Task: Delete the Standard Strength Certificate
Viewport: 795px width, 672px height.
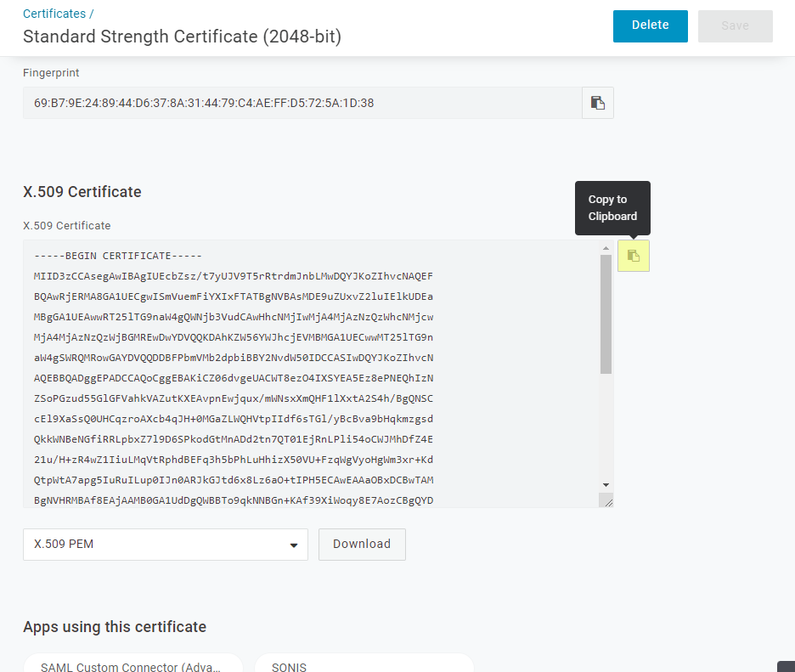Action: 650,25
